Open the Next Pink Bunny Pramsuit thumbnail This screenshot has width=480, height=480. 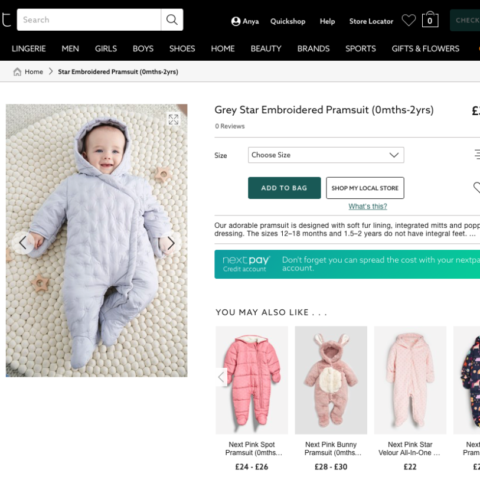tap(331, 380)
